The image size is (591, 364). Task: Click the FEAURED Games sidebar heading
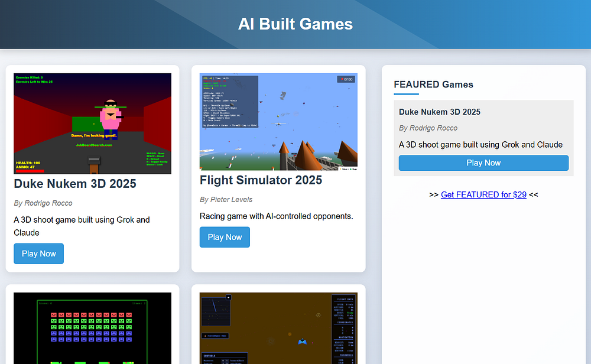point(433,84)
